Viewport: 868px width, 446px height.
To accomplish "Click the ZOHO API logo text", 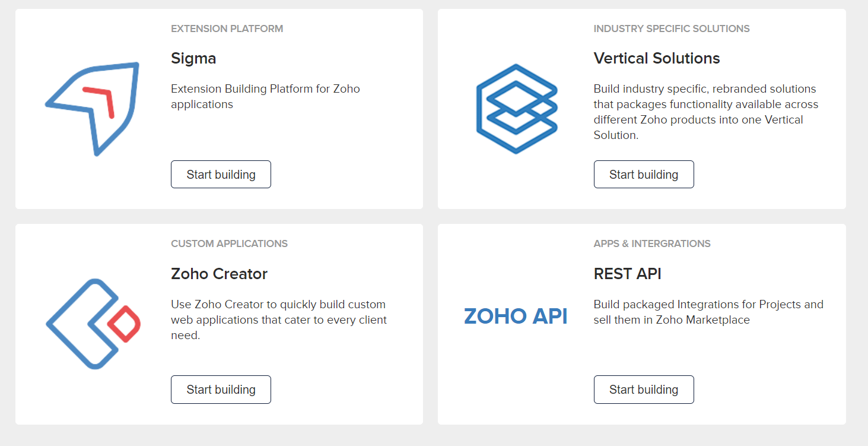I will click(x=516, y=316).
